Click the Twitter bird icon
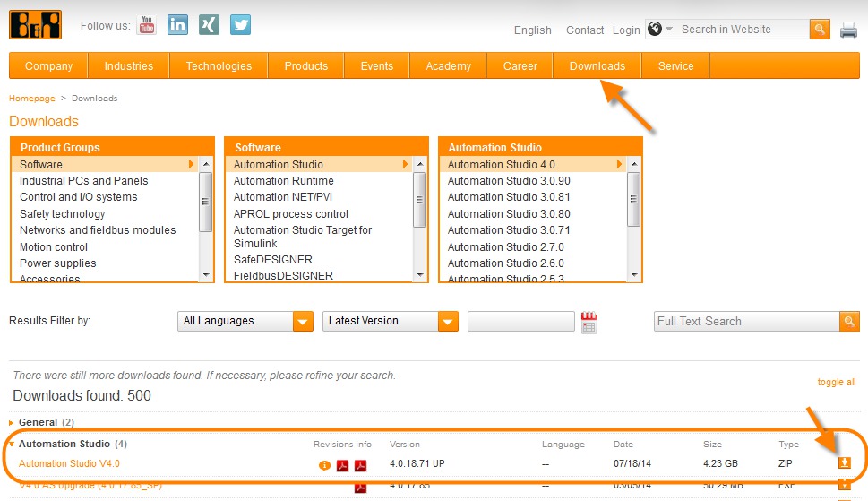The height and width of the screenshot is (501, 868). click(x=240, y=25)
